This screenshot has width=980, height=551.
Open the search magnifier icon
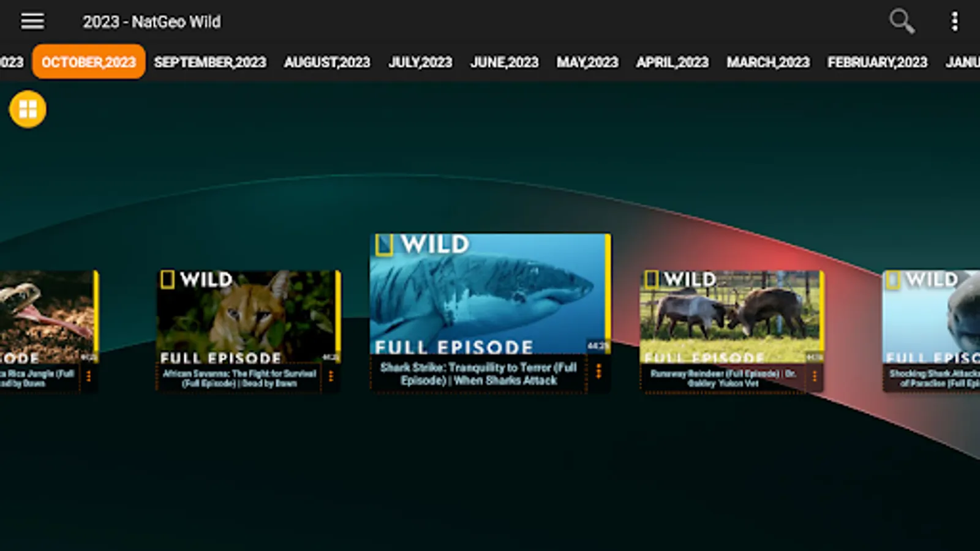pos(902,21)
